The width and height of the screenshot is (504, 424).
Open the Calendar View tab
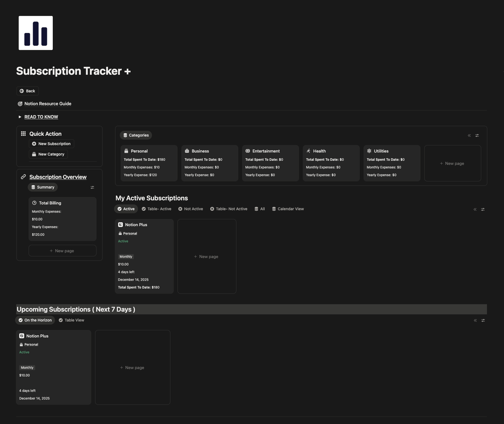click(288, 209)
